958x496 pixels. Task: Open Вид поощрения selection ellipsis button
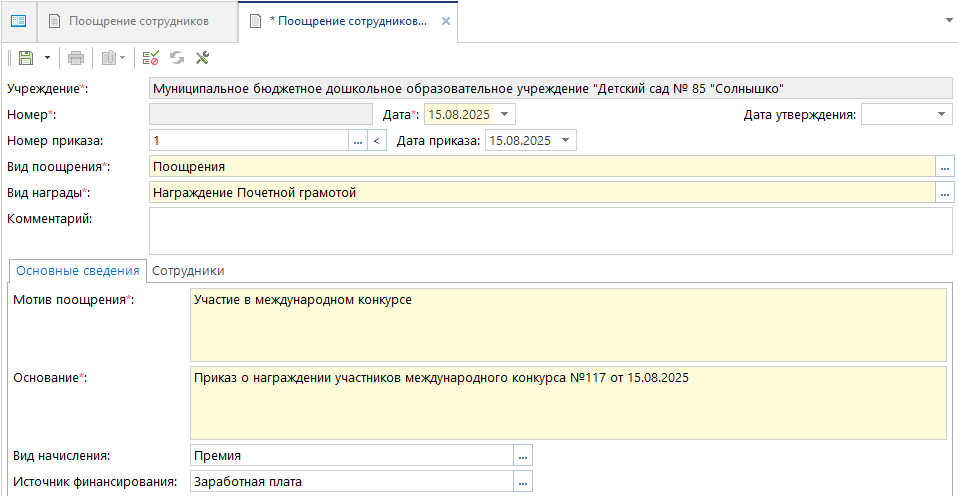pyautogui.click(x=944, y=167)
